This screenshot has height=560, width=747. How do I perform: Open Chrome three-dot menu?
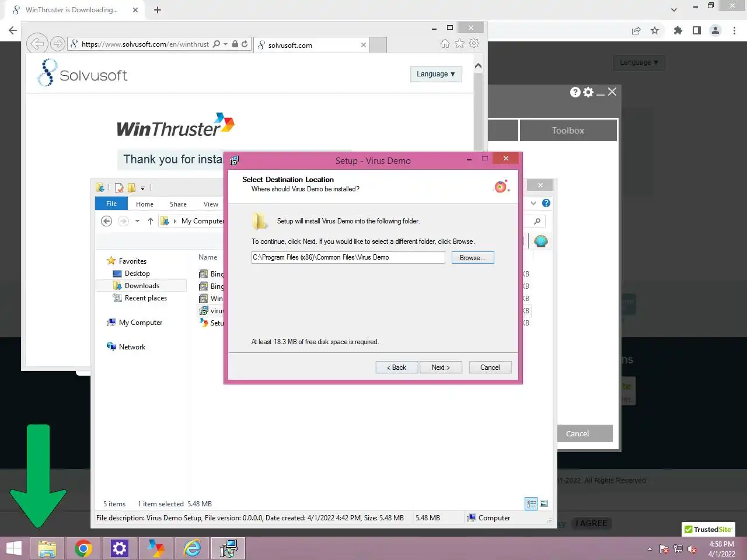pyautogui.click(x=734, y=30)
